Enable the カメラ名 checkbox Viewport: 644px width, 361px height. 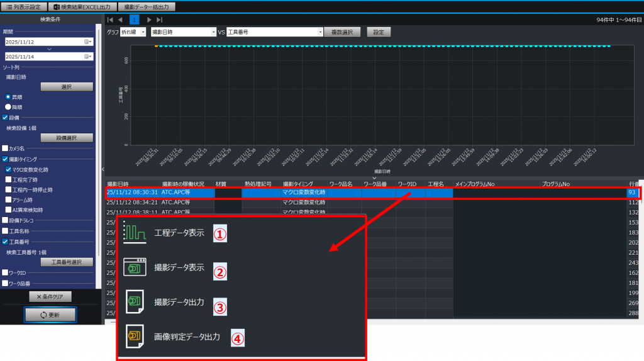coord(5,148)
